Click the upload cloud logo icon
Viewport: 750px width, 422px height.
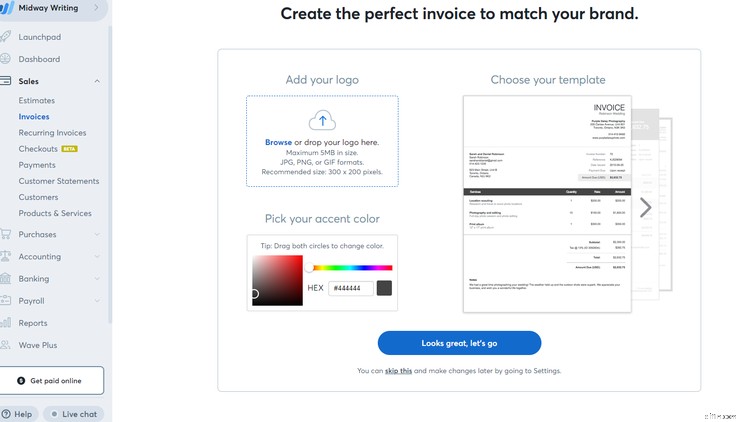point(322,122)
